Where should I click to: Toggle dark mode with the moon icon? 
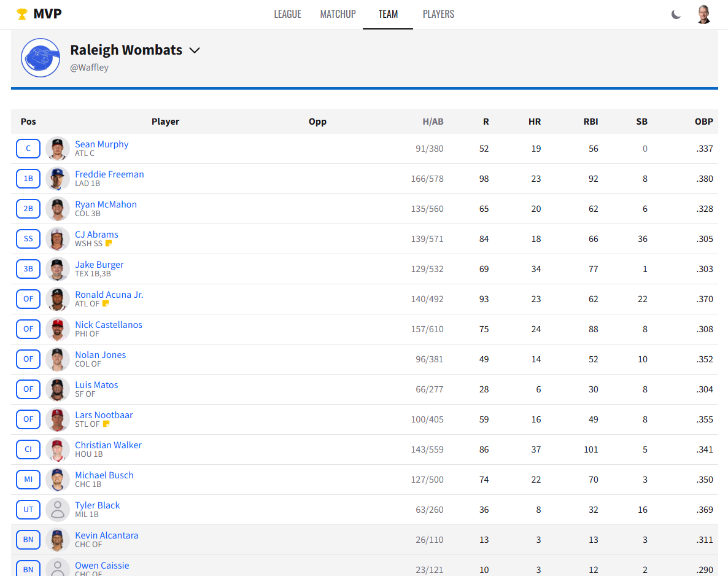[x=676, y=15]
